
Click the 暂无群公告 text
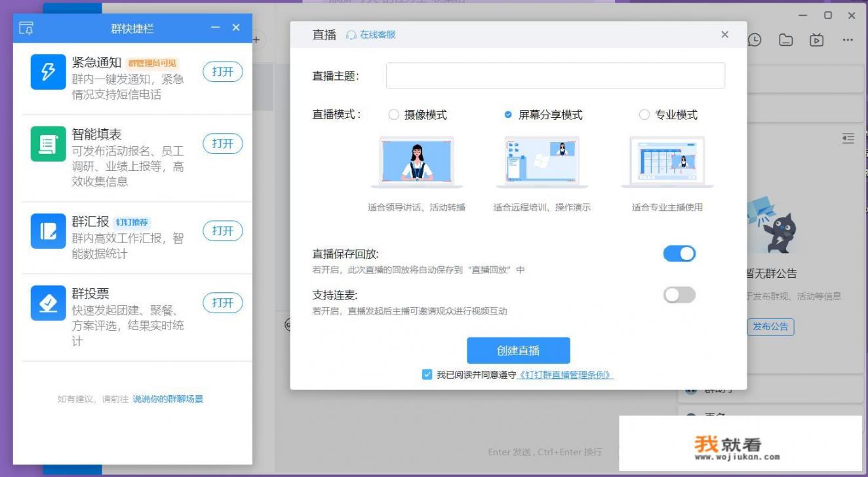click(771, 274)
